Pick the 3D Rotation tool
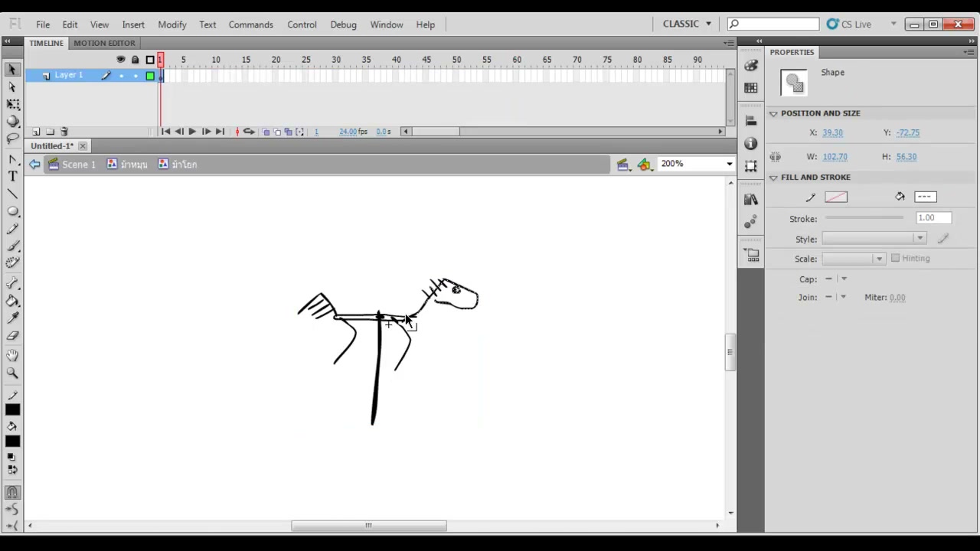980x551 pixels. coord(12,121)
